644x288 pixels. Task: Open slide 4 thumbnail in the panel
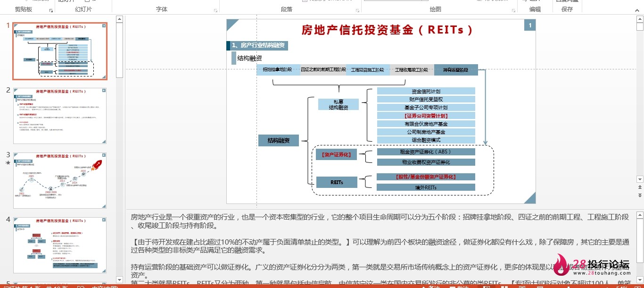pyautogui.click(x=60, y=245)
